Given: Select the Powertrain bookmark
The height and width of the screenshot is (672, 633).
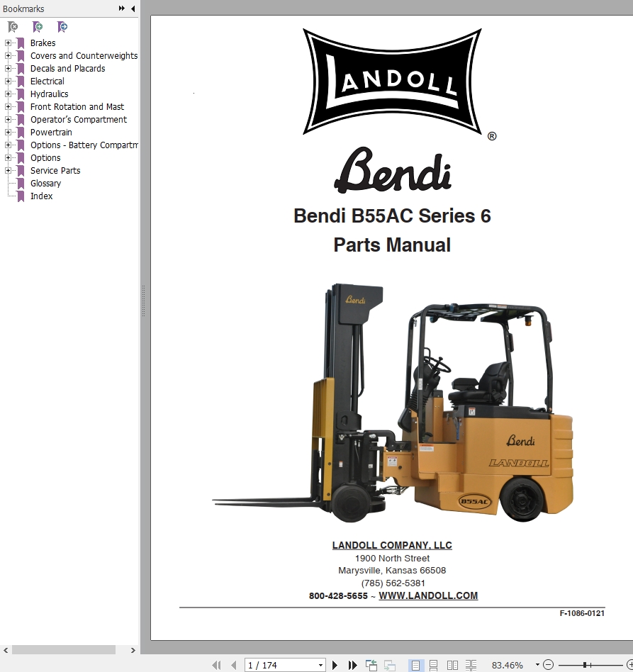Looking at the screenshot, I should (x=51, y=133).
